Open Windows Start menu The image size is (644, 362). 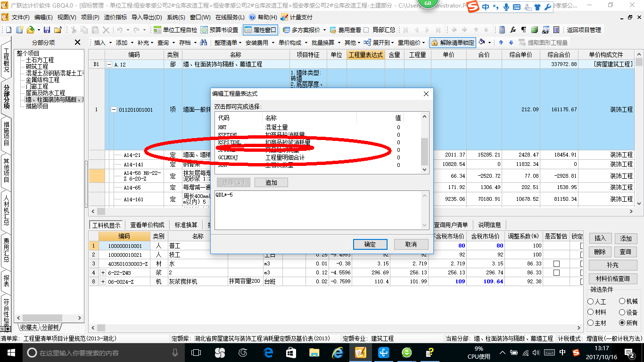10,352
